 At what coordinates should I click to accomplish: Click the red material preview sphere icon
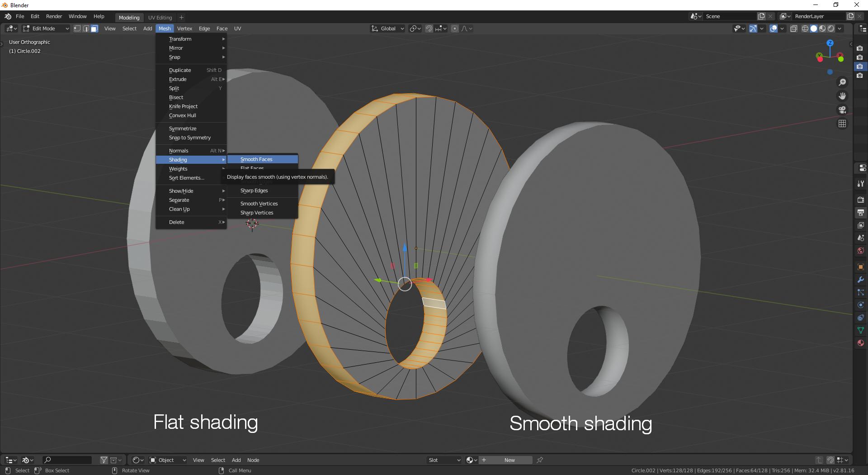point(861,342)
